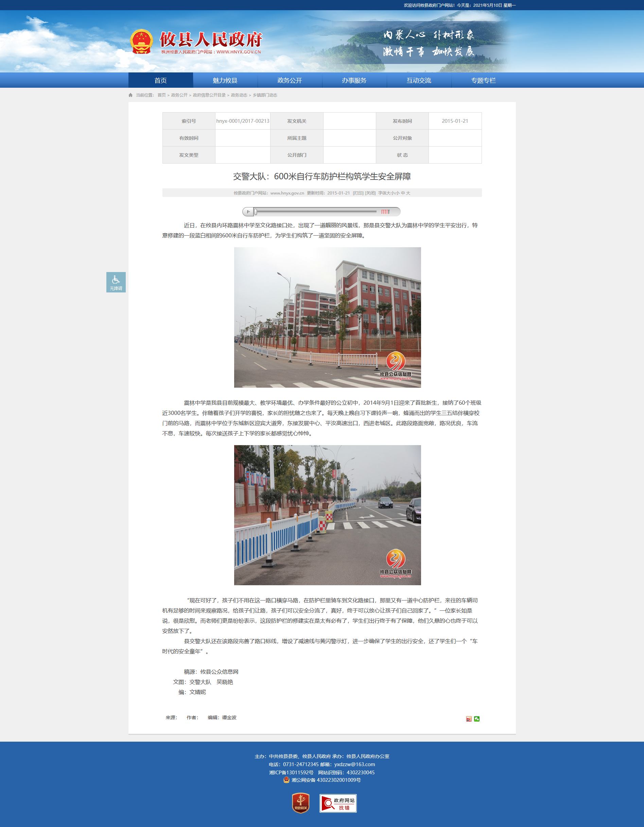Select the 专题专栏 navigation item
This screenshot has height=827, width=644.
click(x=484, y=80)
